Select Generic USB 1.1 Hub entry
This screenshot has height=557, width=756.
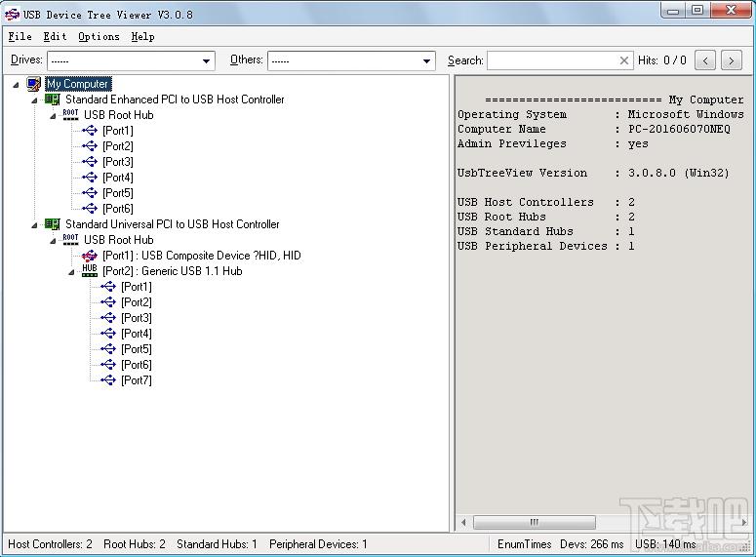click(x=172, y=271)
